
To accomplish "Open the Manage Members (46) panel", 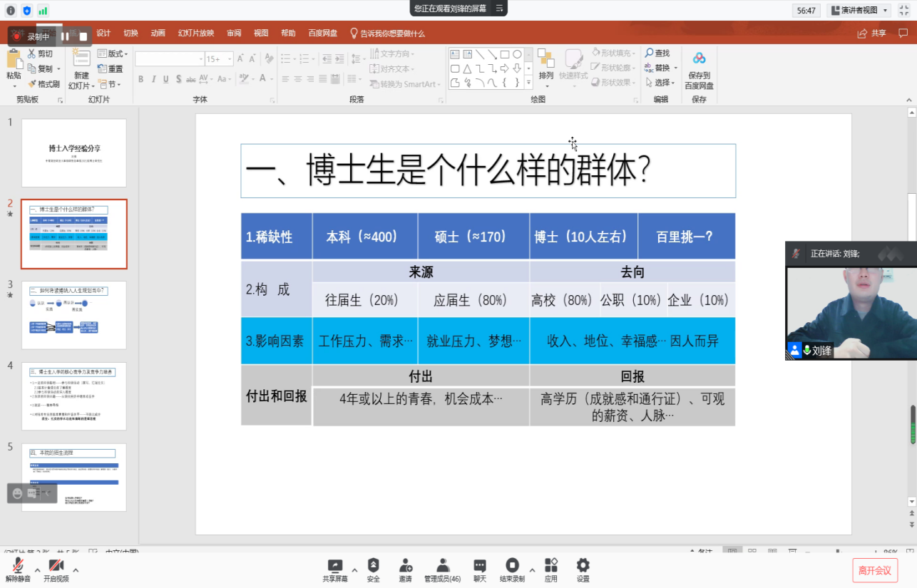I will [x=442, y=566].
